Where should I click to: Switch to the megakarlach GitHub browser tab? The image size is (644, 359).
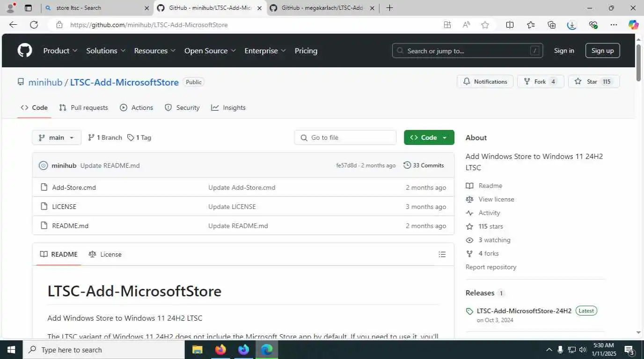[322, 8]
